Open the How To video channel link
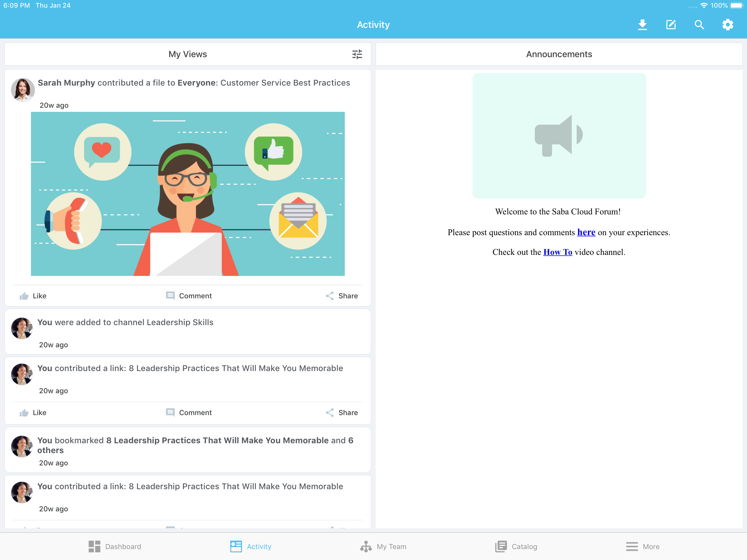The image size is (747, 560). (558, 252)
